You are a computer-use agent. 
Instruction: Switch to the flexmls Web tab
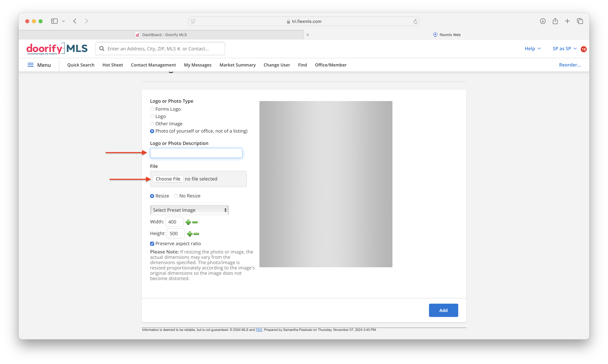point(447,35)
